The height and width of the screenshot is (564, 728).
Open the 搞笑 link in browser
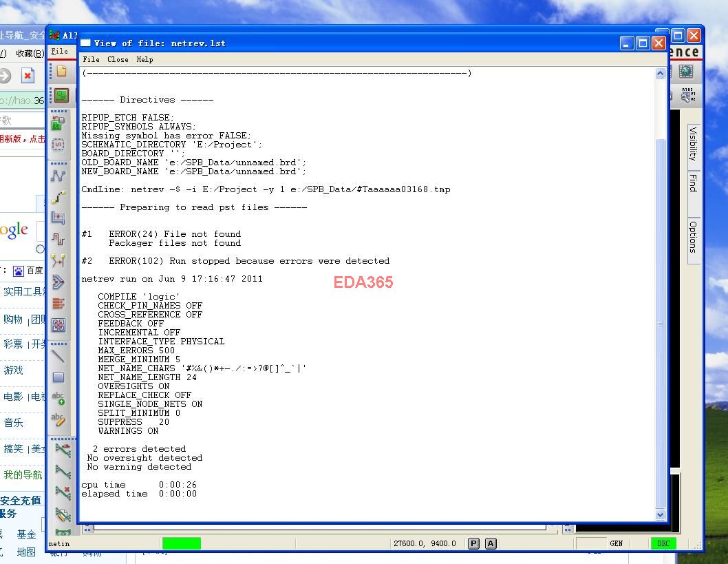coord(13,449)
